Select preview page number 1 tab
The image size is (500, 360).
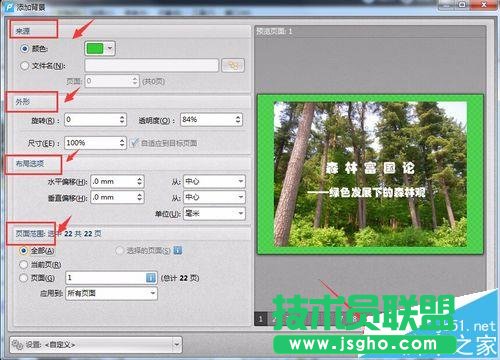coord(261,319)
